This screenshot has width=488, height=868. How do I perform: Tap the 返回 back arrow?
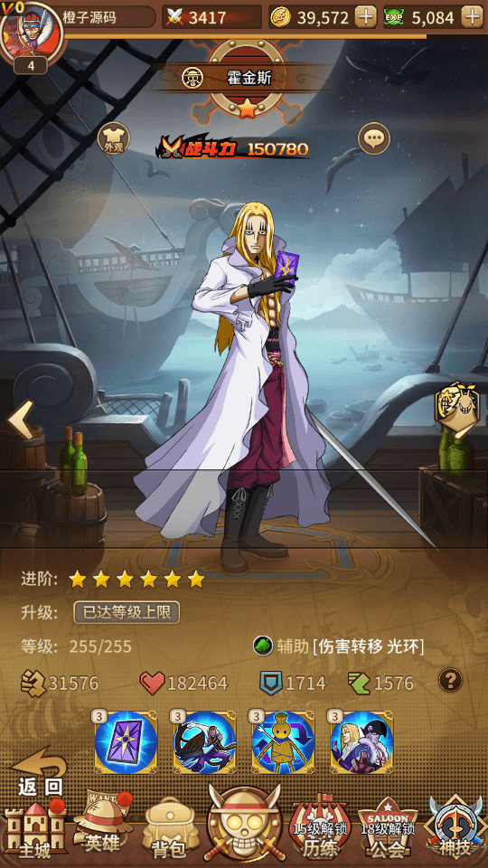(x=38, y=770)
